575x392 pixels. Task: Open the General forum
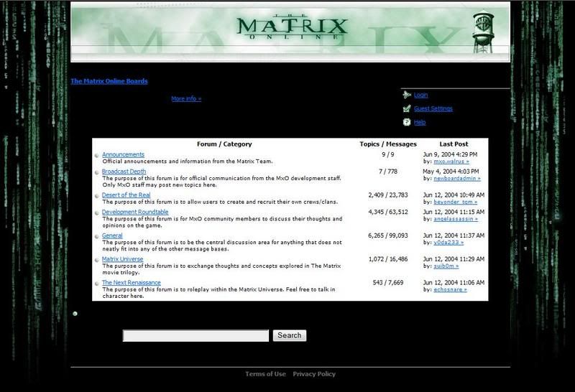click(112, 235)
